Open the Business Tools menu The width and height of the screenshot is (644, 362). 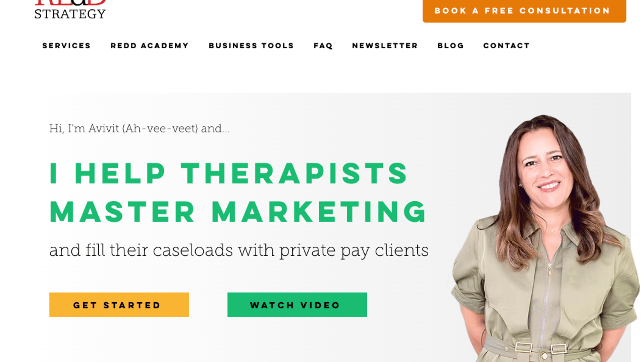coord(251,46)
